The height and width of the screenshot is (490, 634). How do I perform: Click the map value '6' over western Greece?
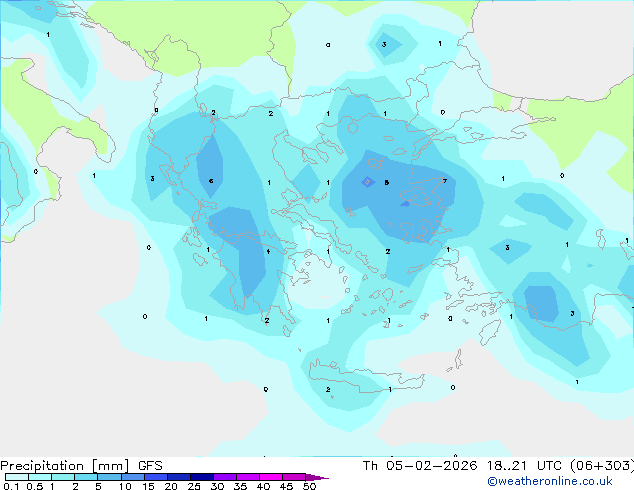pos(211,181)
